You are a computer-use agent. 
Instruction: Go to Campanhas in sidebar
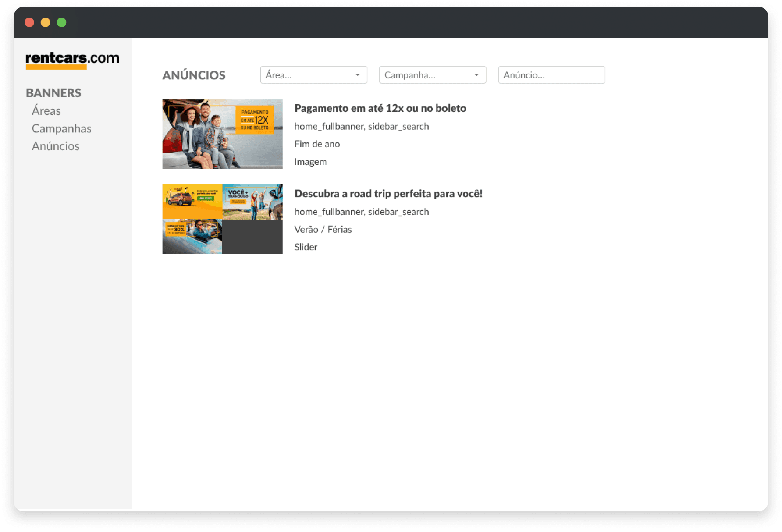tap(61, 128)
